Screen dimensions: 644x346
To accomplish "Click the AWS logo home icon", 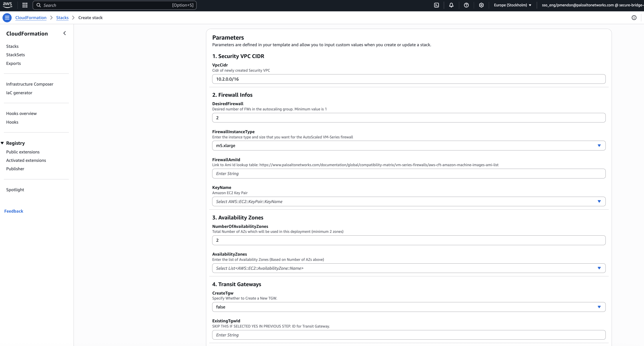I will pyautogui.click(x=8, y=5).
